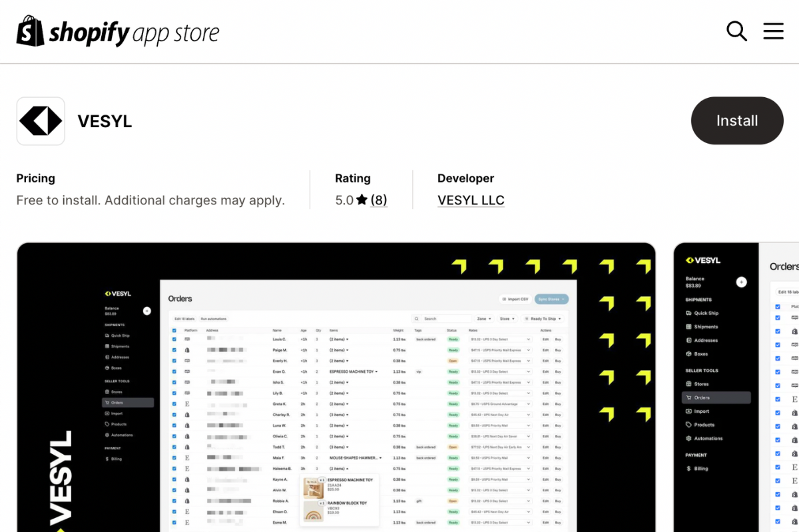
Task: Click the VESYL logo in first screenshot's sidebar
Action: click(x=118, y=294)
